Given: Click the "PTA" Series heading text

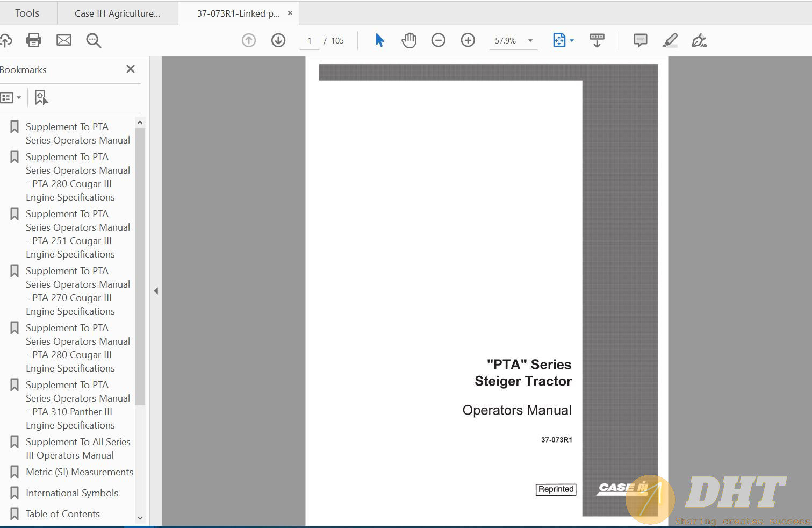Looking at the screenshot, I should point(529,365).
